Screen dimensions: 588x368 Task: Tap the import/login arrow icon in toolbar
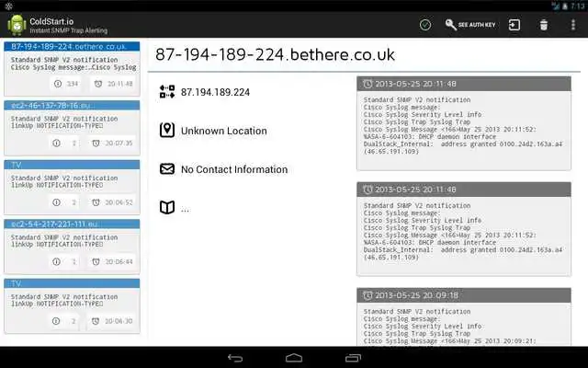[514, 25]
